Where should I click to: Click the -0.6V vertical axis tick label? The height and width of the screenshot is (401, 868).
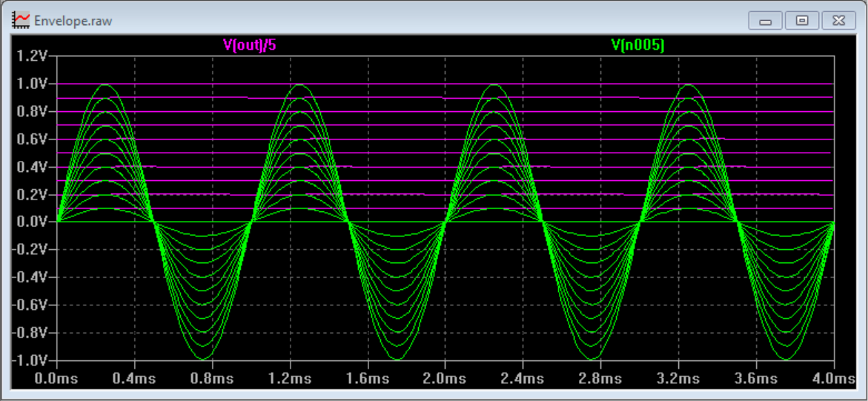click(x=31, y=305)
